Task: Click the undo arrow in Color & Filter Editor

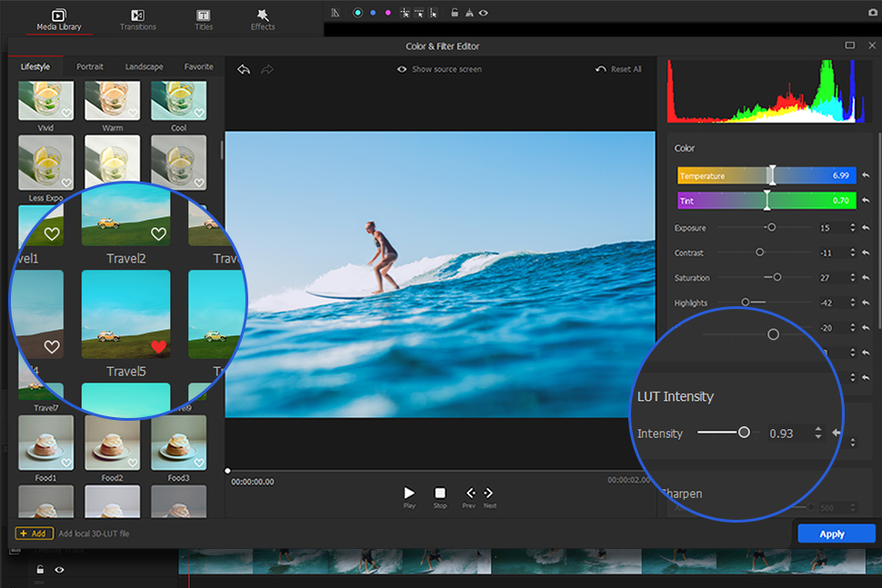Action: (244, 68)
